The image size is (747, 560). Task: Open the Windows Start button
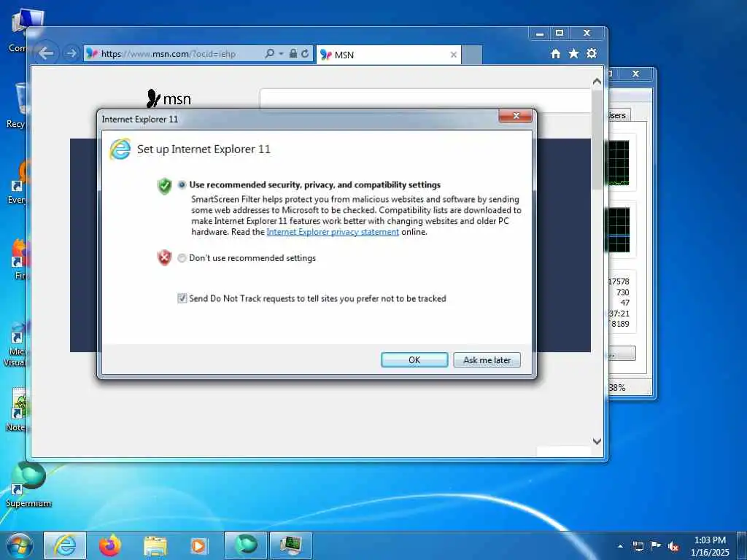coord(19,545)
